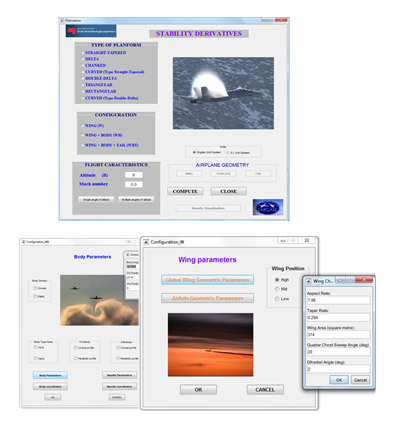Click MATLAB icon in Wing parameters title bar

pyautogui.click(x=146, y=242)
